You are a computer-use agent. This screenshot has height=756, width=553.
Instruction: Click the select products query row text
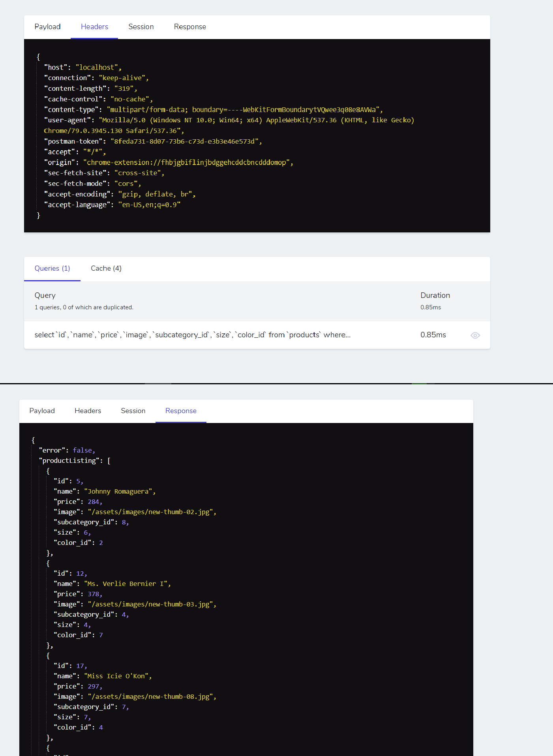[x=193, y=335]
